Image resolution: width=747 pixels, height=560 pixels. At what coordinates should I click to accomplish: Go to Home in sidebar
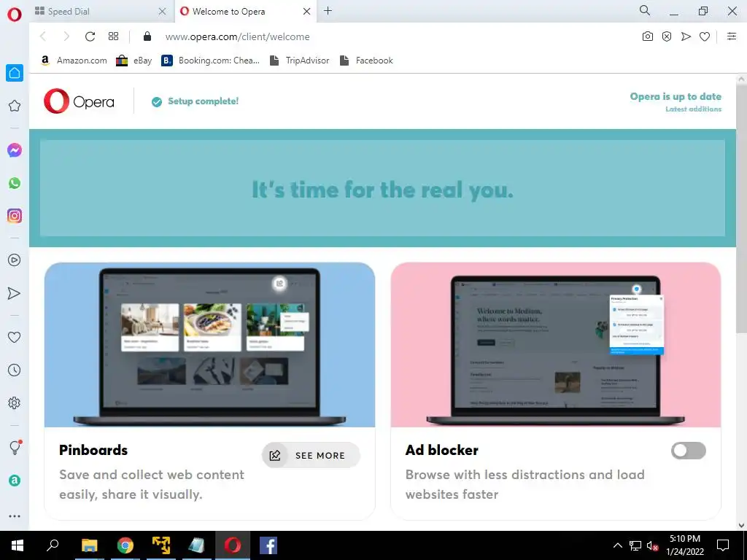[15, 73]
